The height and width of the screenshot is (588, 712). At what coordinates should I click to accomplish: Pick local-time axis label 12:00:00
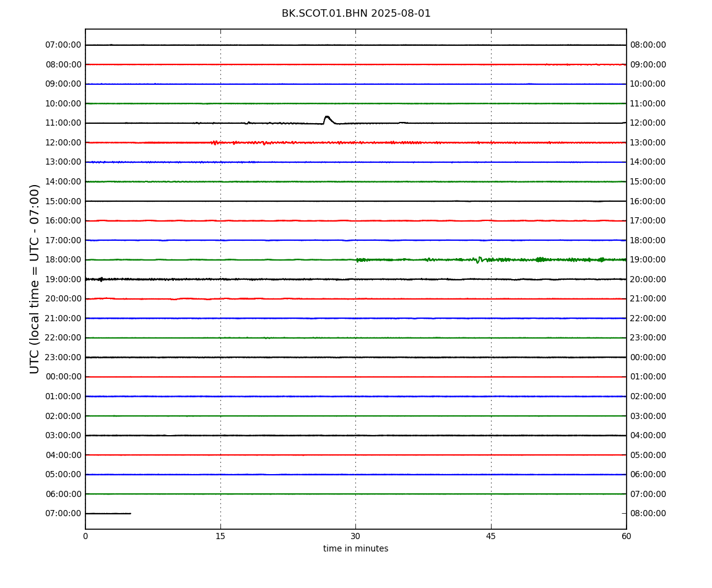tap(648, 123)
